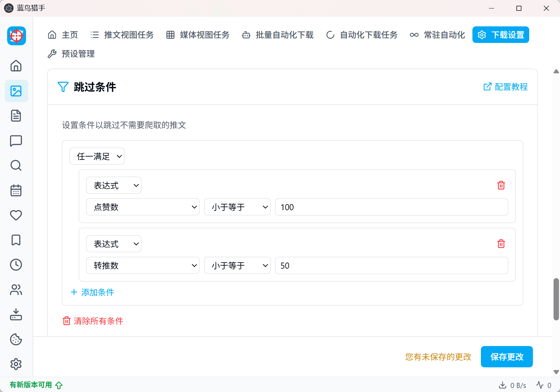This screenshot has height=392, width=560.
Task: Open the first 表达式 type dropdown
Action: [x=114, y=185]
